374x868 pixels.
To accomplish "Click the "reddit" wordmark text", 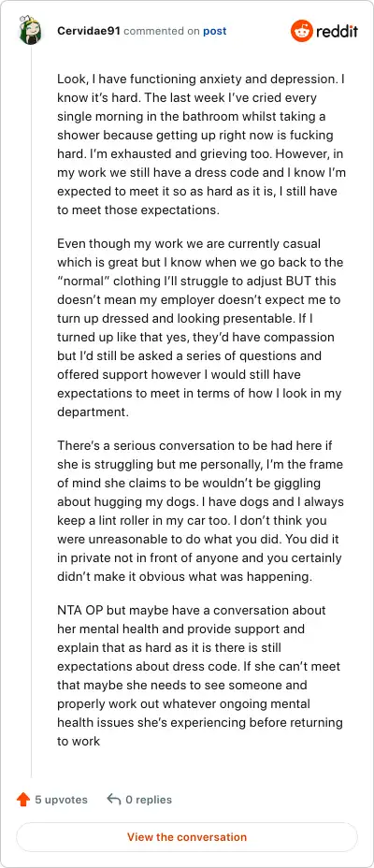I will pos(338,31).
